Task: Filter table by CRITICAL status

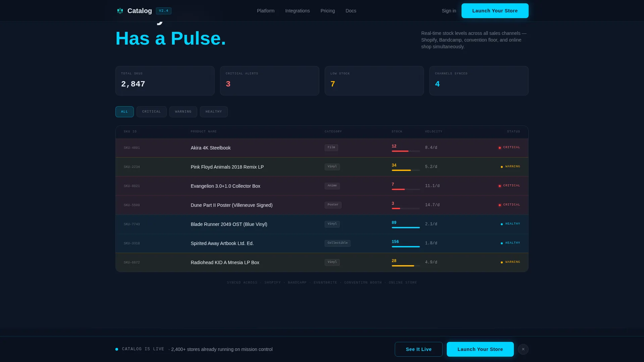Action: coord(152,112)
